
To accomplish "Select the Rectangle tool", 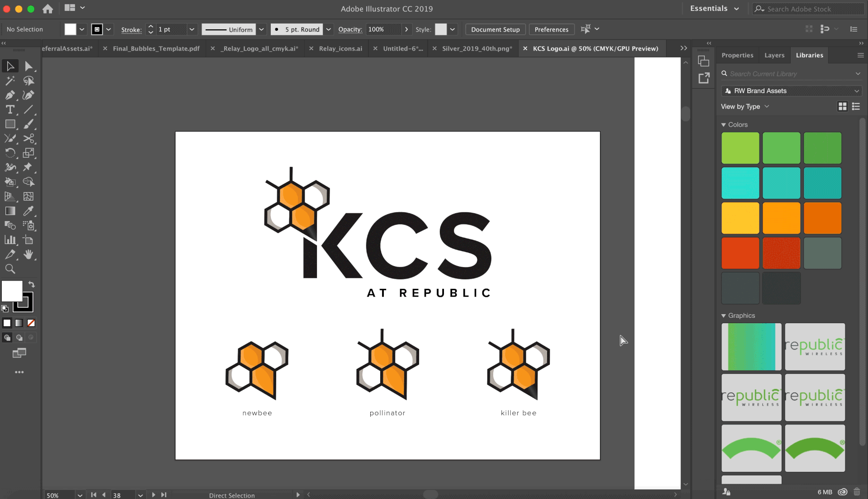I will [x=10, y=124].
